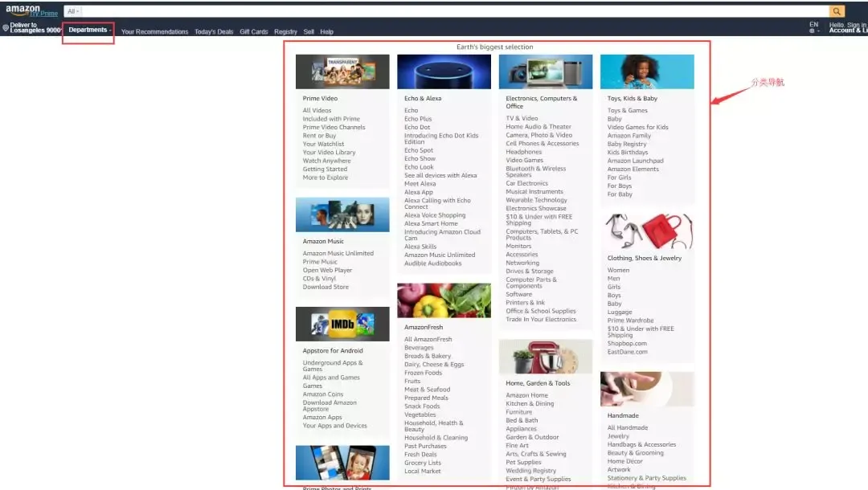Open the Echo Dot link
The image size is (868, 490).
point(417,127)
